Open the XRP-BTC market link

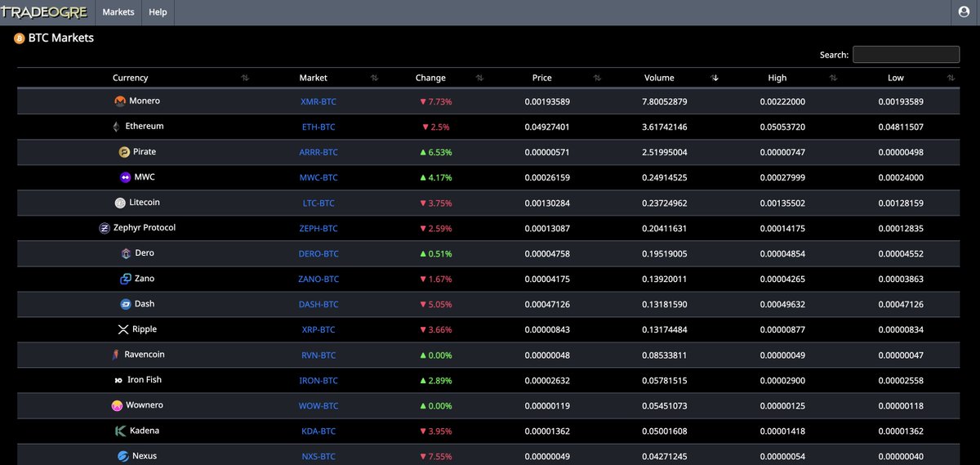click(x=318, y=330)
